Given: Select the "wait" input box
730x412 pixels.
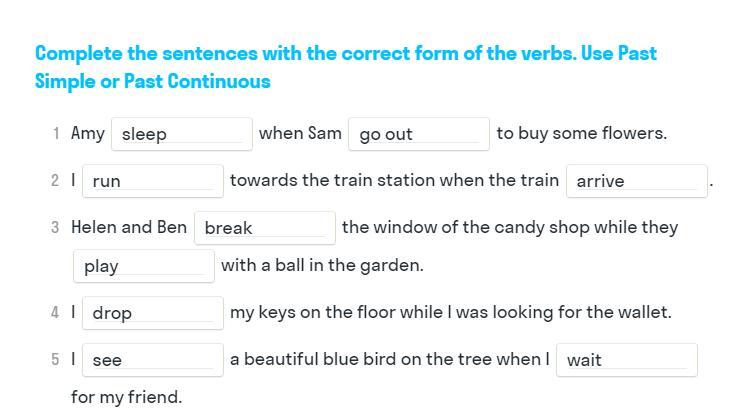Looking at the screenshot, I should [626, 360].
